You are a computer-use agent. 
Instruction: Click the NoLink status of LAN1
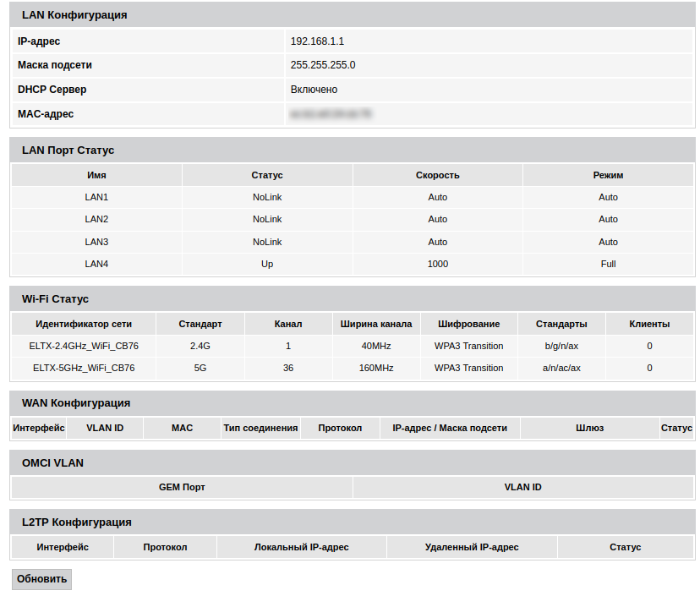point(267,197)
